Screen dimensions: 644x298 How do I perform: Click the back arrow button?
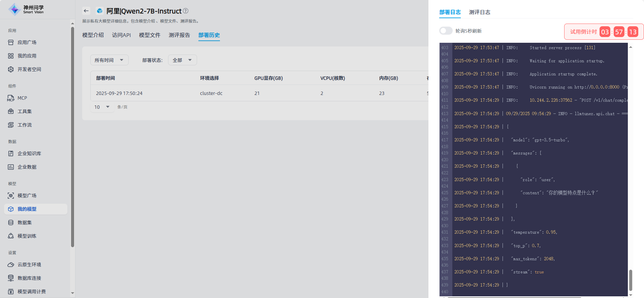tap(86, 11)
